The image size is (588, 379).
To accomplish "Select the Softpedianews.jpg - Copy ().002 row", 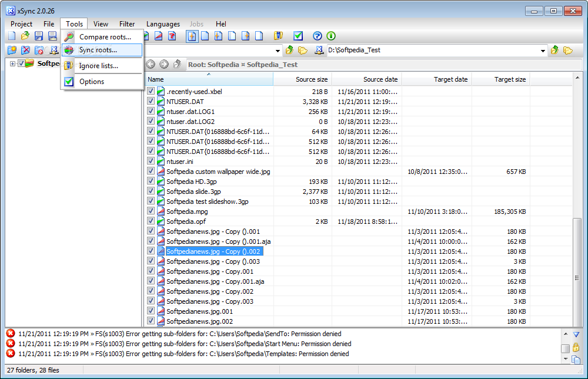I will point(359,251).
